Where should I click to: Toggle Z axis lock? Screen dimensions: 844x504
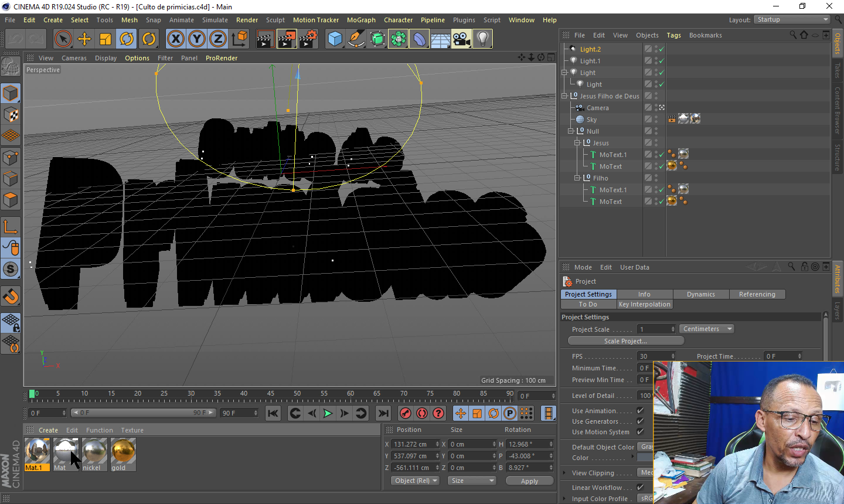click(218, 39)
